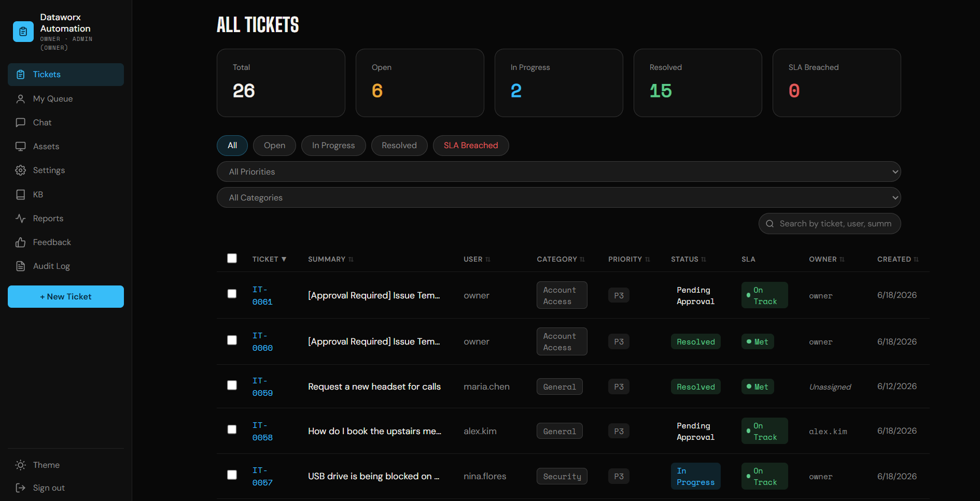Click the 'maria.chen' user cell

pos(486,387)
